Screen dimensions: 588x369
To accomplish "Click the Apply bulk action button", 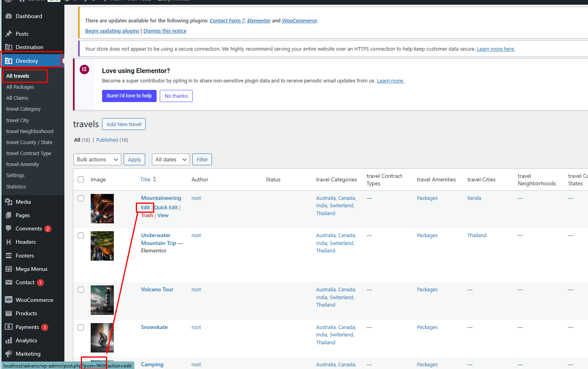I will [x=134, y=159].
